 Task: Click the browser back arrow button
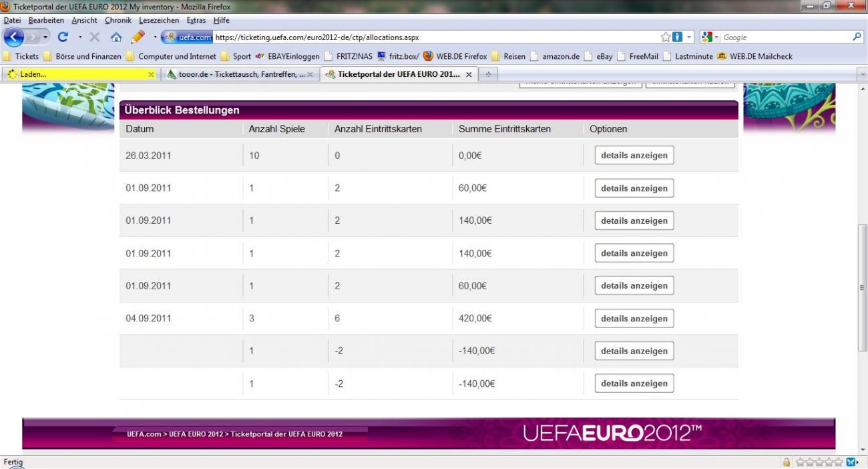coord(14,37)
